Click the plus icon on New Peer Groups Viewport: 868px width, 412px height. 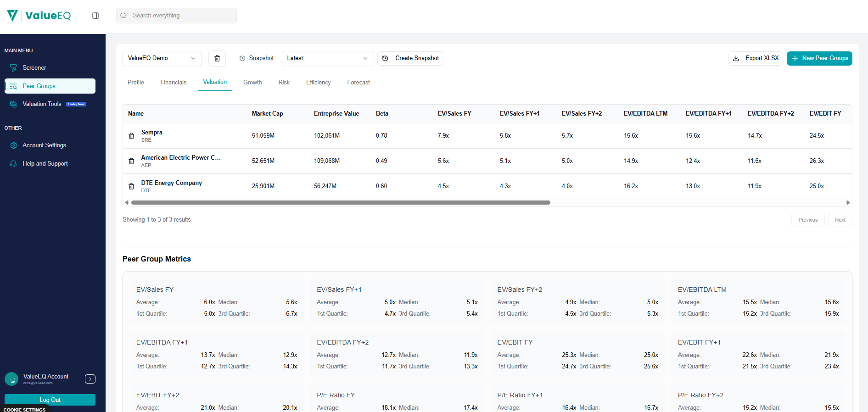click(795, 58)
